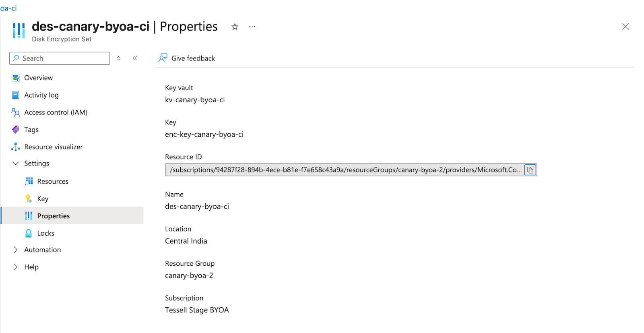Click the Resource ID text field

(x=344, y=170)
